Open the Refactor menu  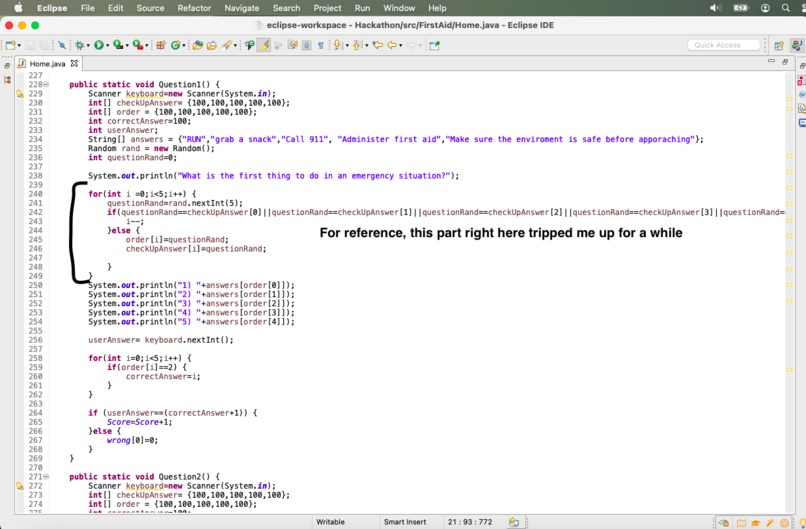[194, 8]
